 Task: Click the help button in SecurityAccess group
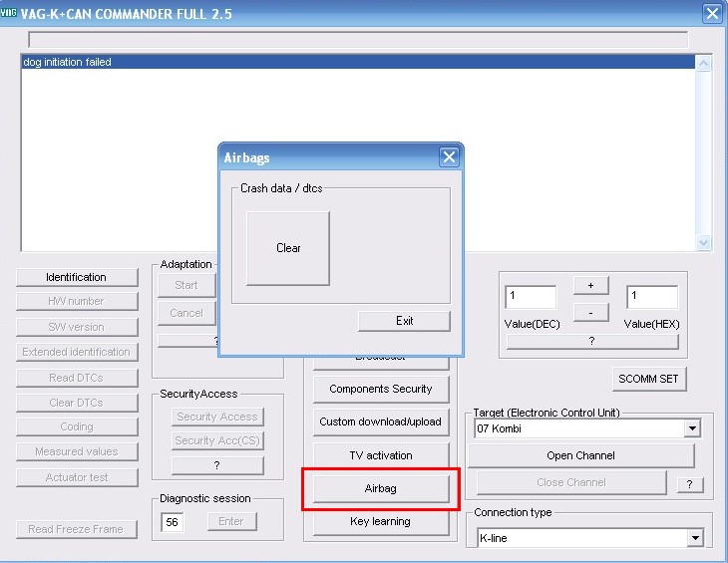[217, 465]
